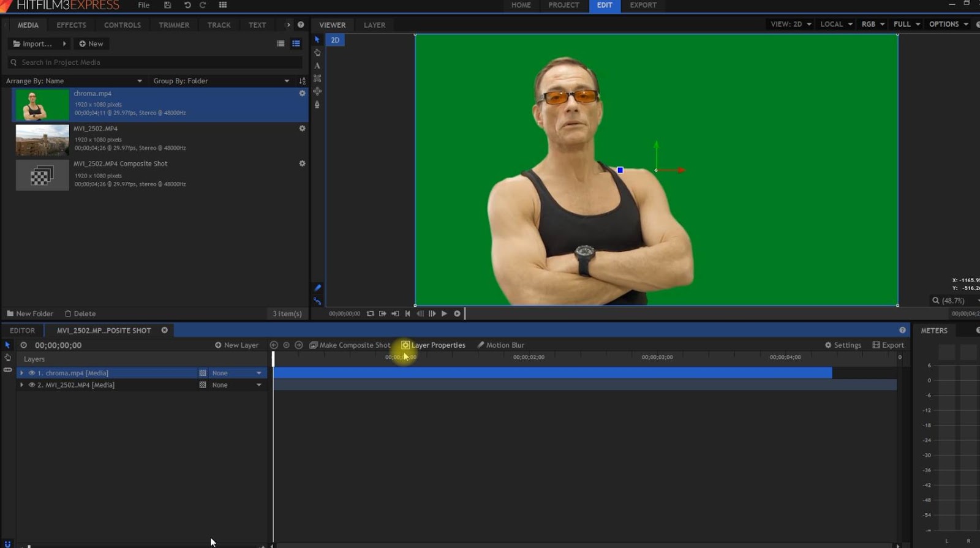Select the Text tool in viewer

317,66
